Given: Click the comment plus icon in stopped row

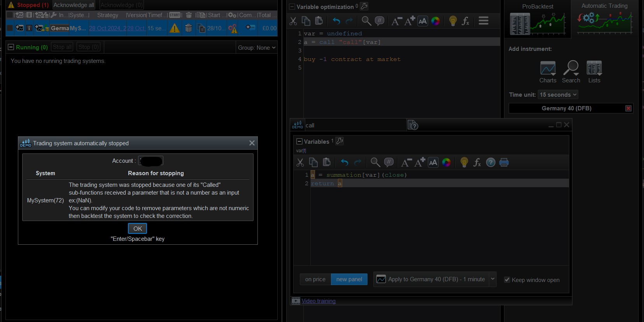Looking at the screenshot, I should (251, 28).
